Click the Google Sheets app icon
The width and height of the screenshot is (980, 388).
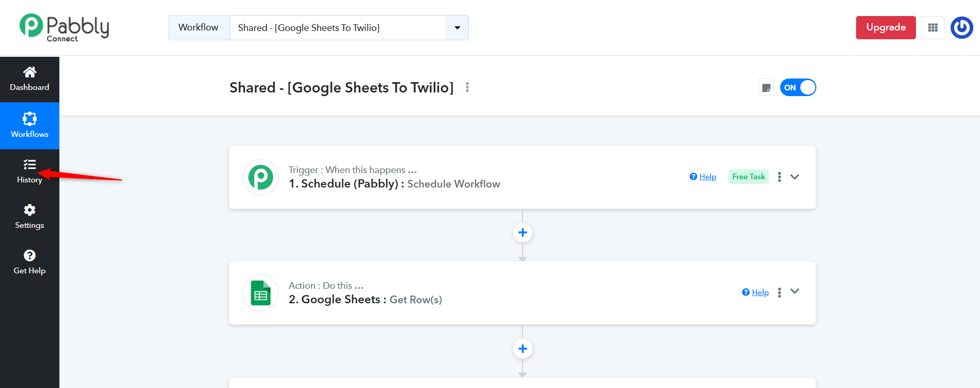click(261, 293)
